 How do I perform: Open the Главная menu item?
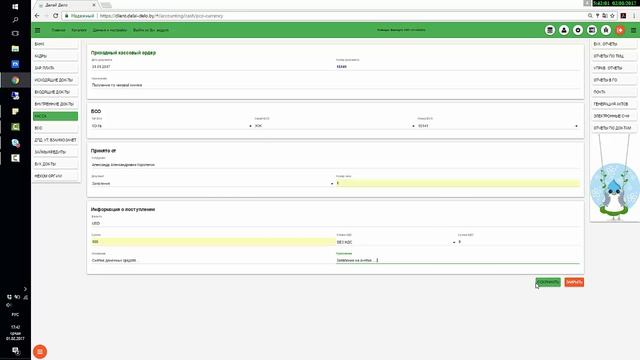pyautogui.click(x=58, y=30)
